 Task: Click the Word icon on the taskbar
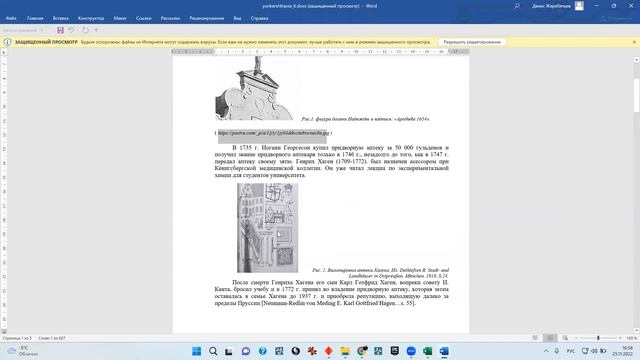pyautogui.click(x=444, y=351)
